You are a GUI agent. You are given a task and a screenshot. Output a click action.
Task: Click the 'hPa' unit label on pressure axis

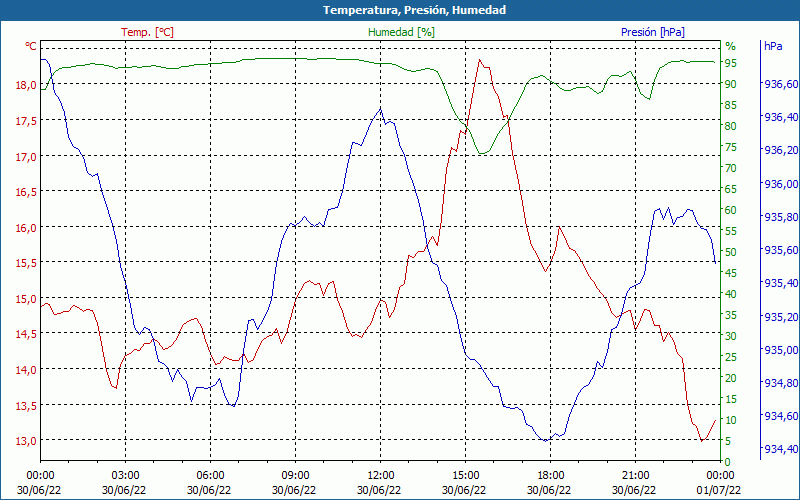[x=773, y=45]
